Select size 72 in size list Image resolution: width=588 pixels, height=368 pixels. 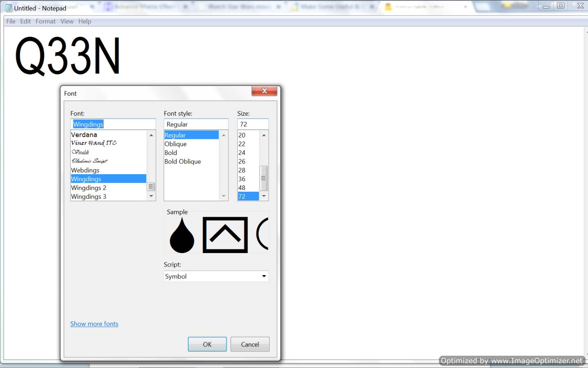click(248, 196)
